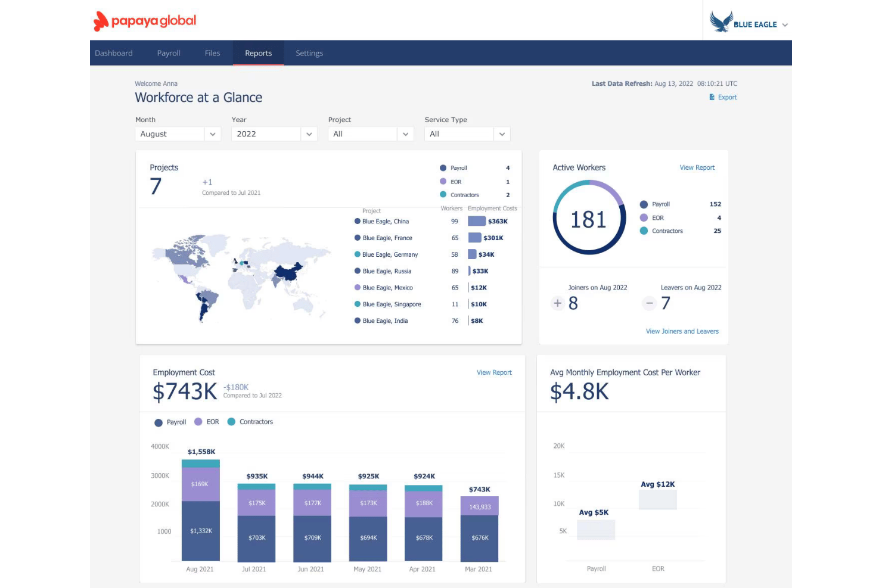Screen dimensions: 882x588
Task: Click the Jul 2021 stacked bar
Action: pos(256,522)
